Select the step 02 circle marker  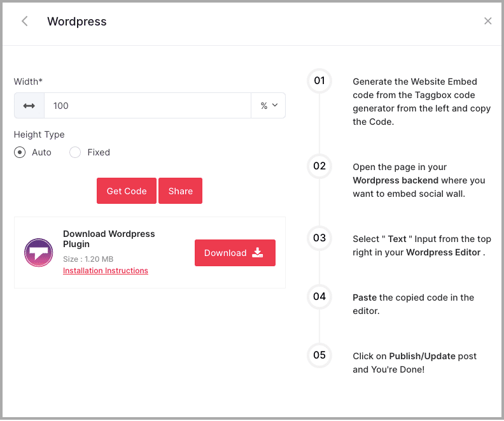click(x=319, y=166)
